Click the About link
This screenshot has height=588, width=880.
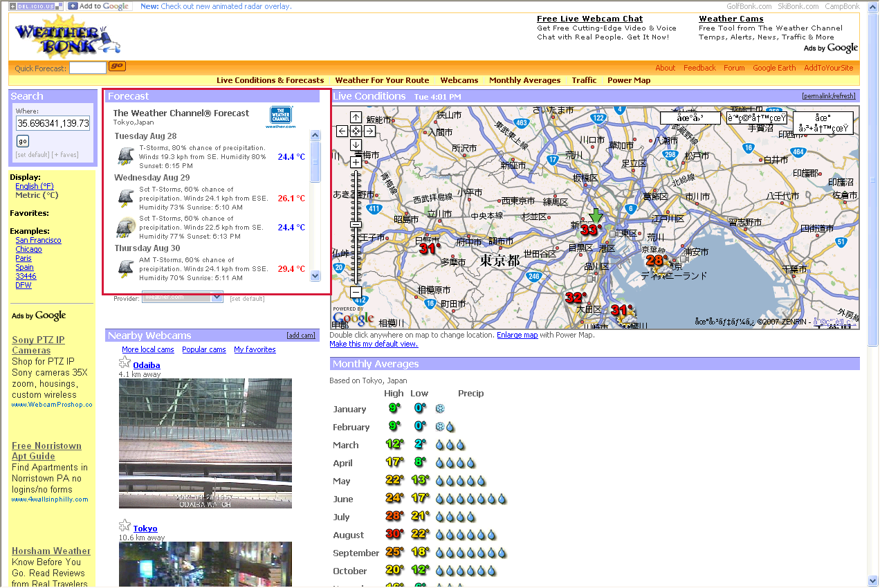(666, 68)
